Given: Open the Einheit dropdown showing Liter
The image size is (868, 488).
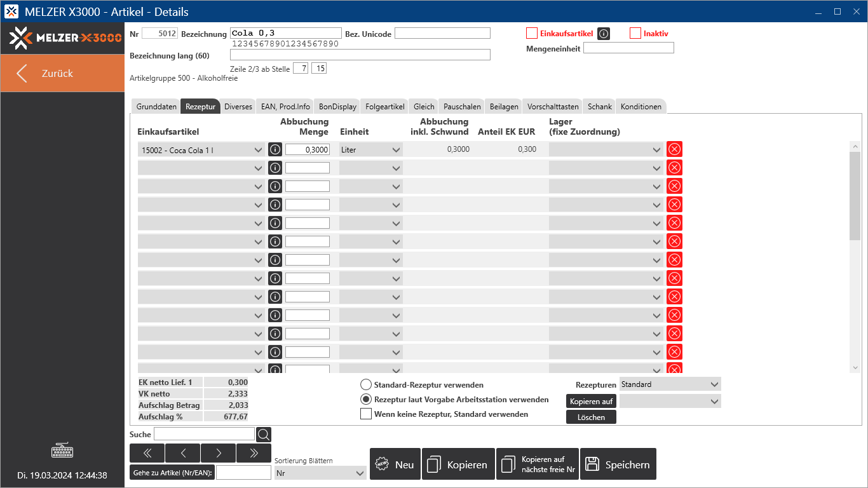Looking at the screenshot, I should [x=370, y=150].
